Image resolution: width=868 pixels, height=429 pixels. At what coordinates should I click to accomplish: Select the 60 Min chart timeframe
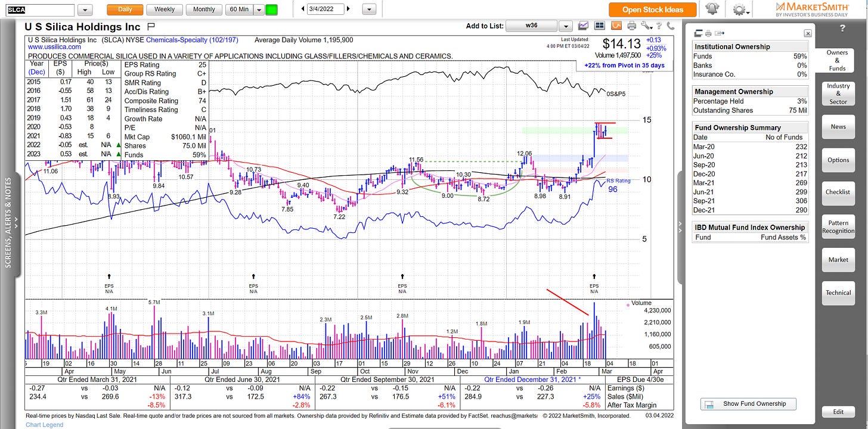tap(239, 10)
